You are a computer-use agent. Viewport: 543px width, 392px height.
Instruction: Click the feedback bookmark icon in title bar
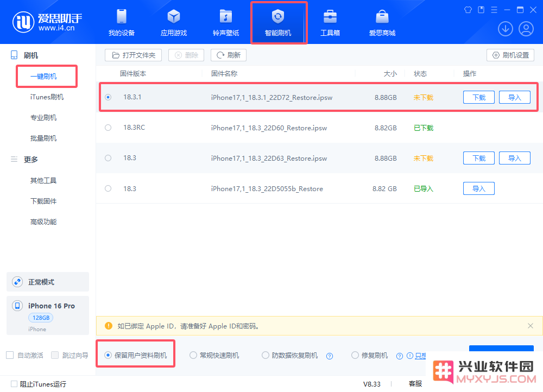[x=481, y=10]
